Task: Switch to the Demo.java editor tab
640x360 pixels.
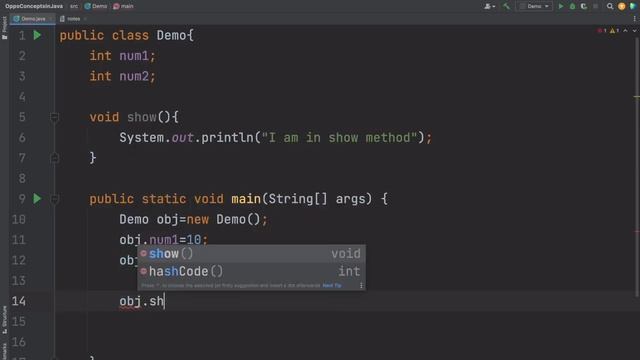Action: coord(33,19)
